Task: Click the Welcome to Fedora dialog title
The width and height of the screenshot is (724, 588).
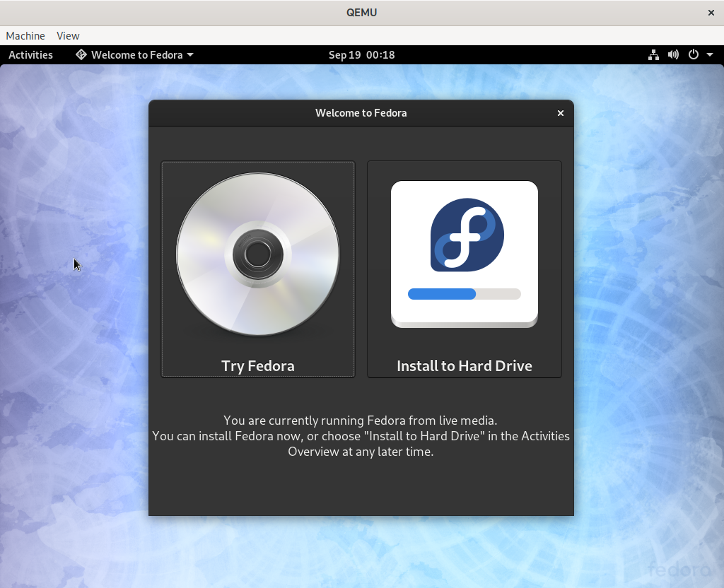Action: tap(361, 113)
